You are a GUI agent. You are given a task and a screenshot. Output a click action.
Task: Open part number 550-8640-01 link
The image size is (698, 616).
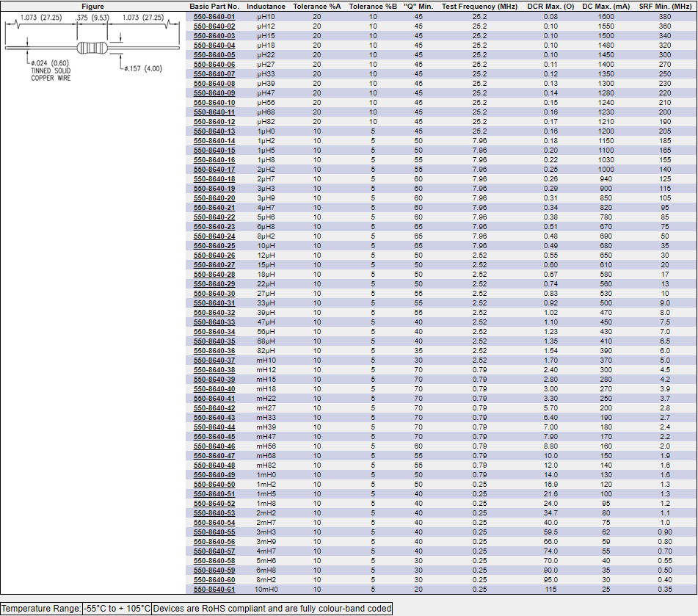tap(214, 16)
